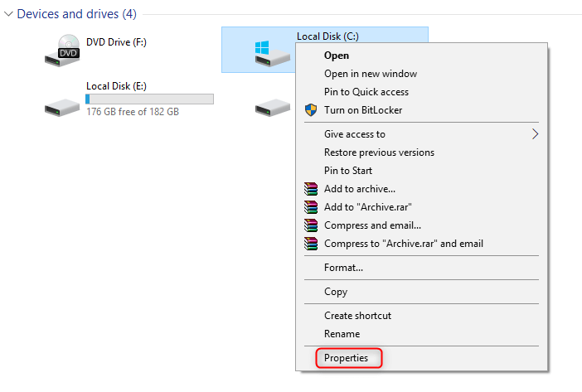Click the WinRAR icon next to Add to archive
This screenshot has width=582, height=392.
point(311,189)
